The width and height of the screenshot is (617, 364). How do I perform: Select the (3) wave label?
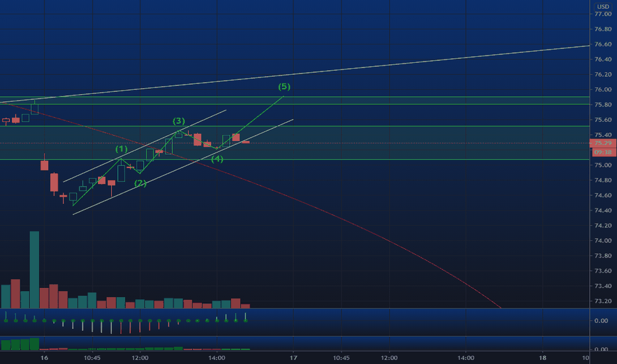click(x=179, y=121)
